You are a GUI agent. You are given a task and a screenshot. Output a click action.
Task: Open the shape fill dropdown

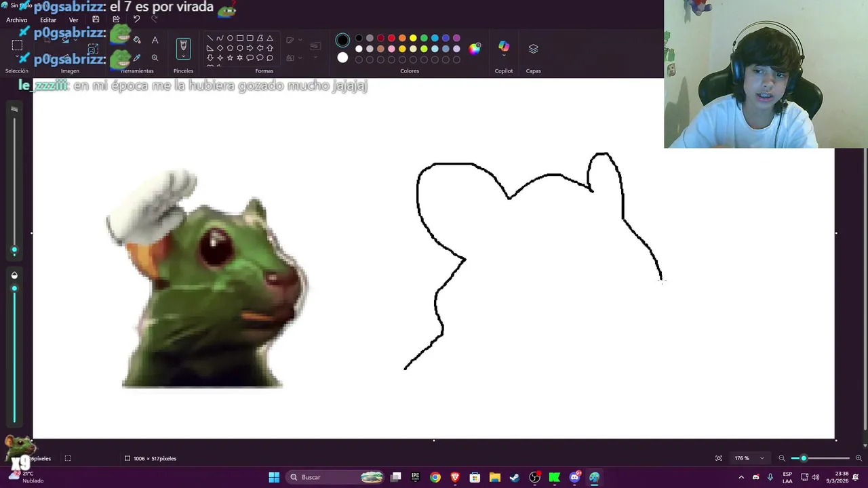coord(299,58)
